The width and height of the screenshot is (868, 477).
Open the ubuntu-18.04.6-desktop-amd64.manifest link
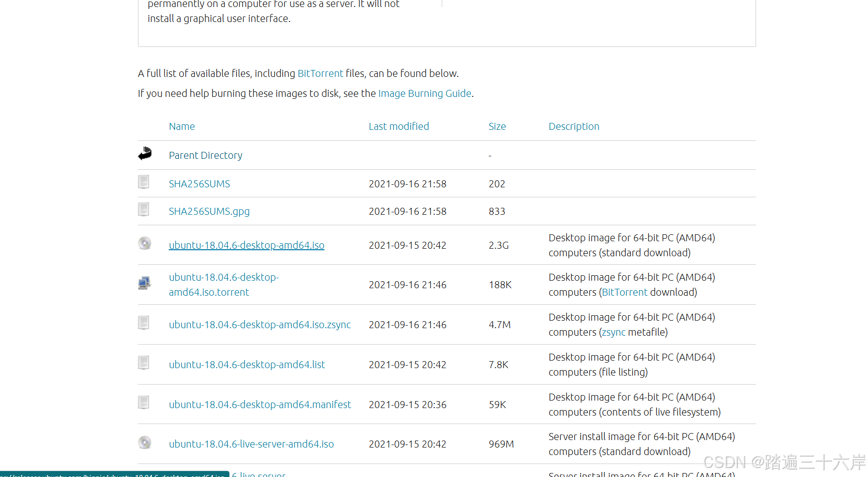coord(260,405)
